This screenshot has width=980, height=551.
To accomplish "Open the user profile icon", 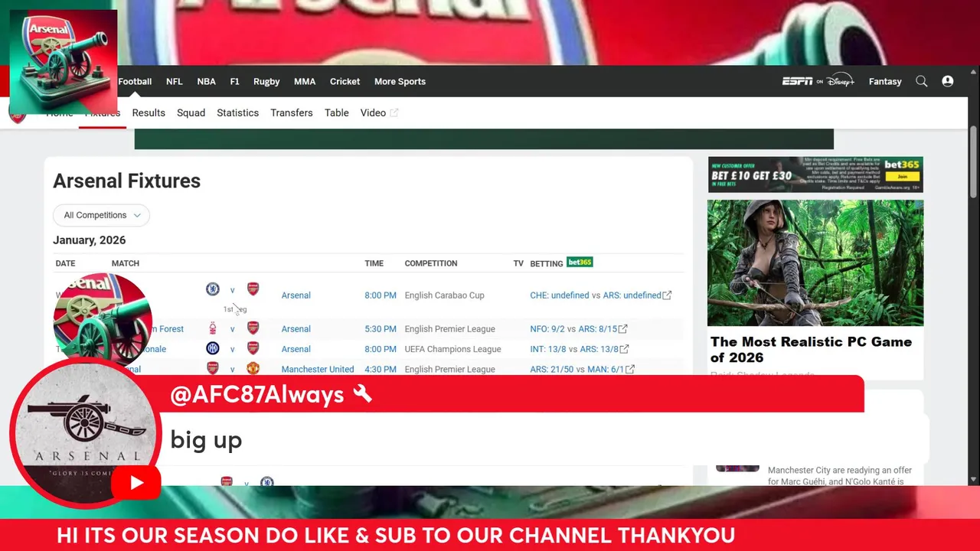I will click(948, 81).
